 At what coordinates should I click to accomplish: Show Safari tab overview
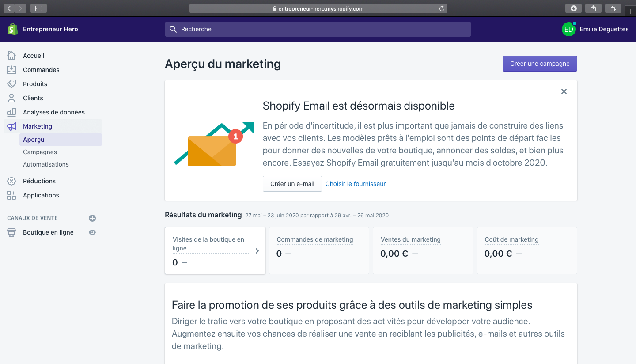point(613,8)
